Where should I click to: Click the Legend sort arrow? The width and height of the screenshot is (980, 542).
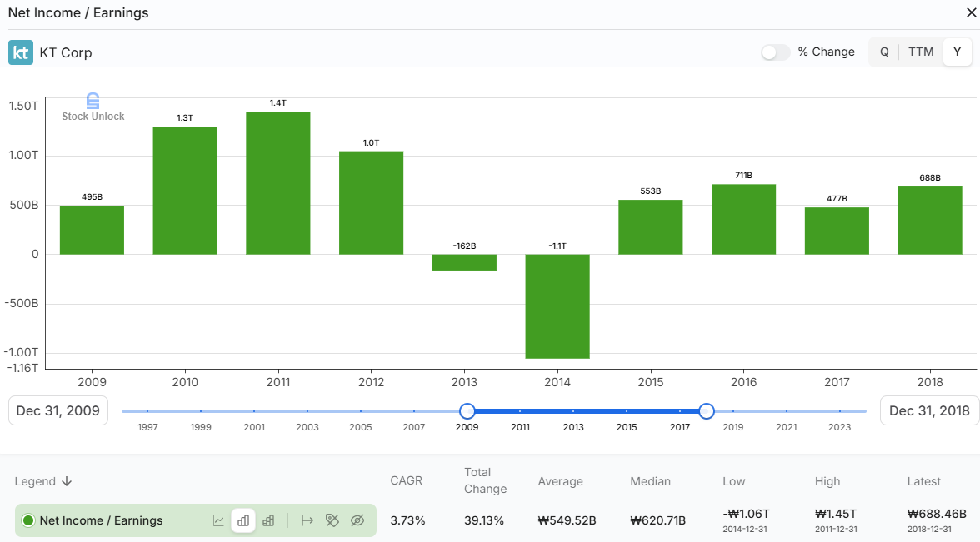coord(68,481)
